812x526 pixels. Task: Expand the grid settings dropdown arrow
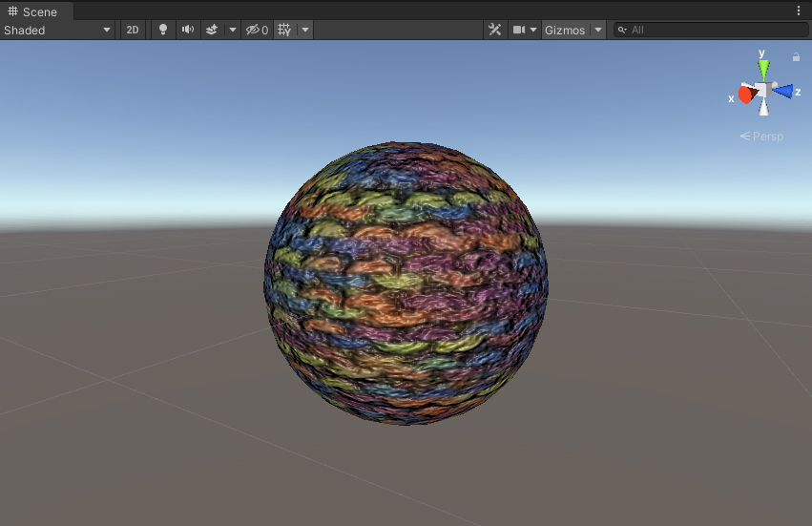coord(305,30)
